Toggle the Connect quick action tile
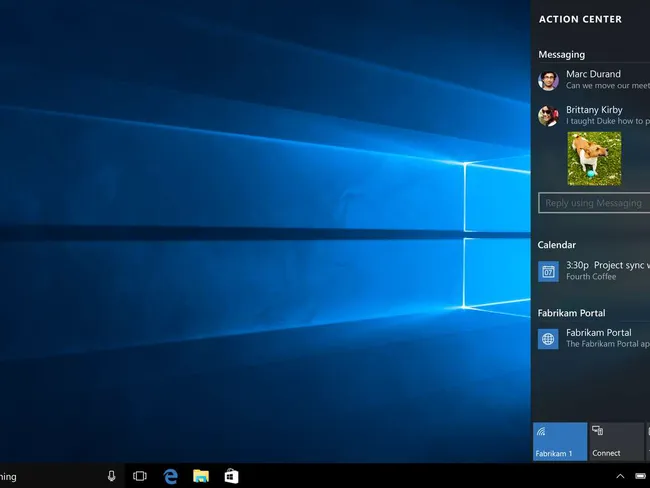 [x=617, y=441]
